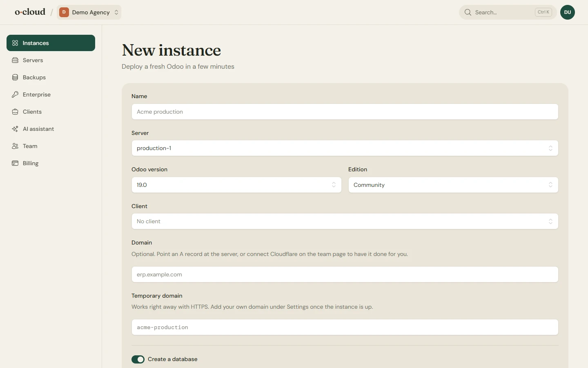Open the Server dropdown showing production-1
This screenshot has width=588, height=368.
[345, 148]
